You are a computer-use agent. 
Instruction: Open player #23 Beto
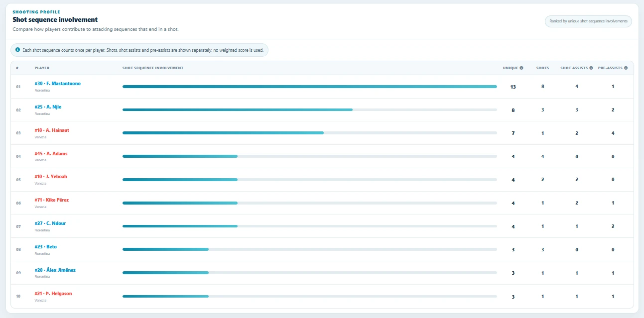click(x=45, y=247)
